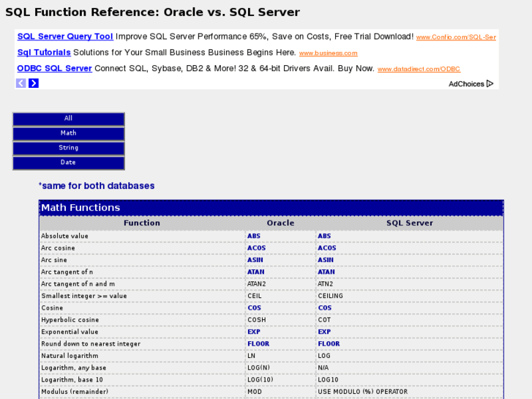The height and width of the screenshot is (399, 532).
Task: Click the previous ad arrow icon
Action: click(21, 83)
